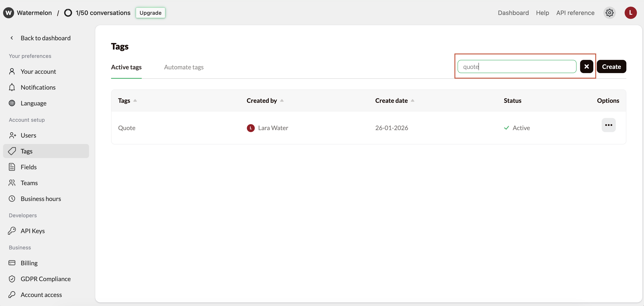The height and width of the screenshot is (306, 644).
Task: Click the Create button
Action: coord(611,66)
